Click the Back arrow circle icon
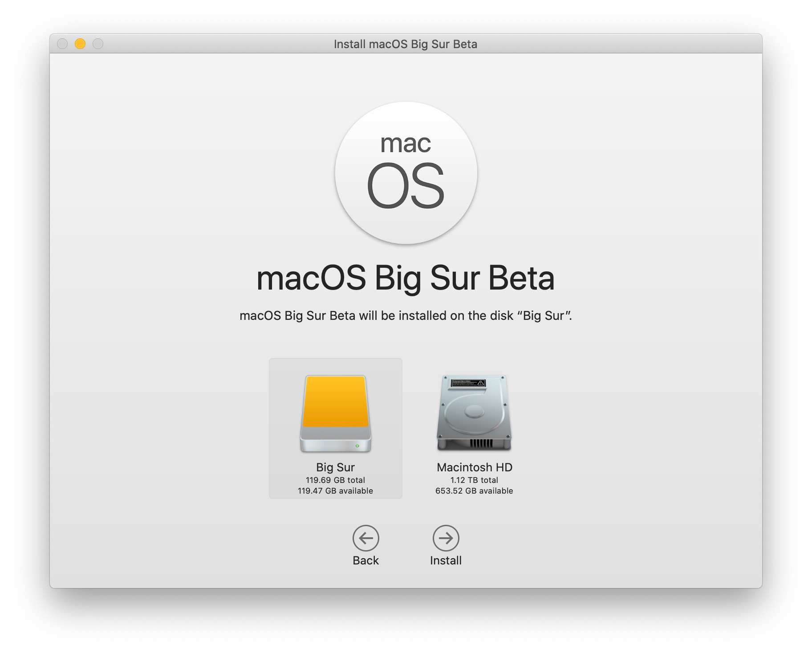 (365, 538)
